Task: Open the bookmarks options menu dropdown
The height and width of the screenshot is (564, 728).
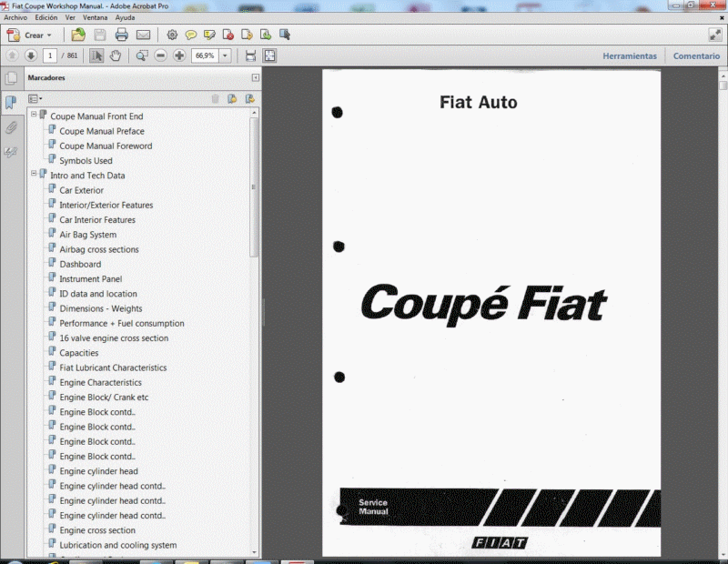Action: (x=35, y=99)
